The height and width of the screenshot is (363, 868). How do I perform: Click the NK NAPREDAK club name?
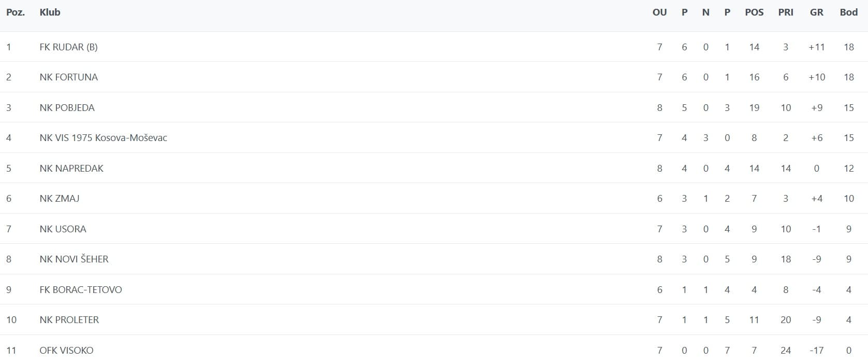point(71,169)
